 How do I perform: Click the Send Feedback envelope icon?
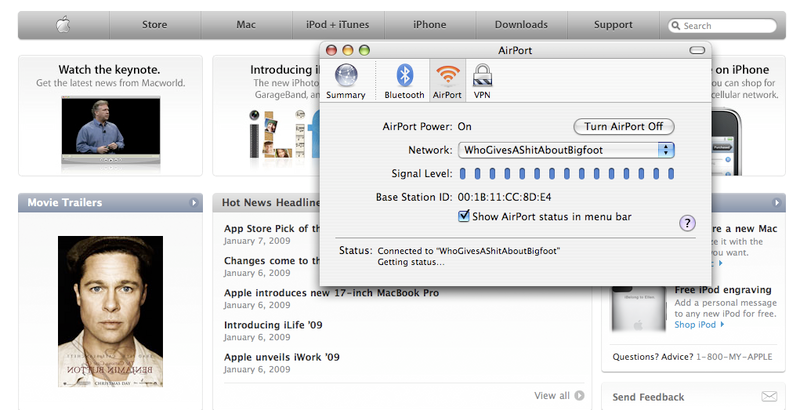(x=769, y=396)
